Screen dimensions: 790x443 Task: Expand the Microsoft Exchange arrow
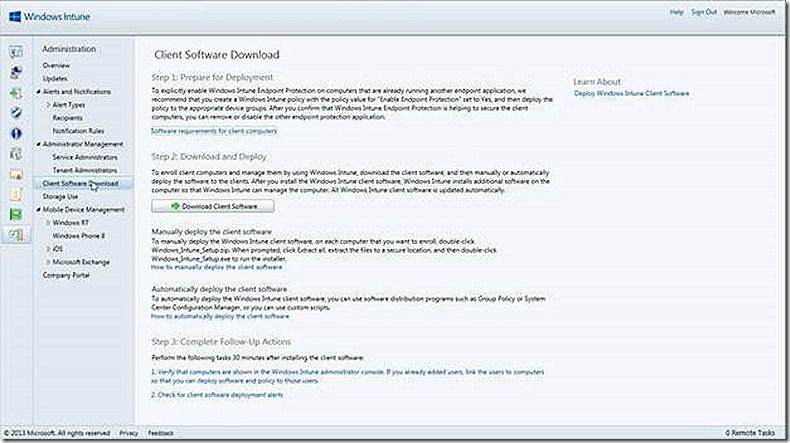[48, 262]
